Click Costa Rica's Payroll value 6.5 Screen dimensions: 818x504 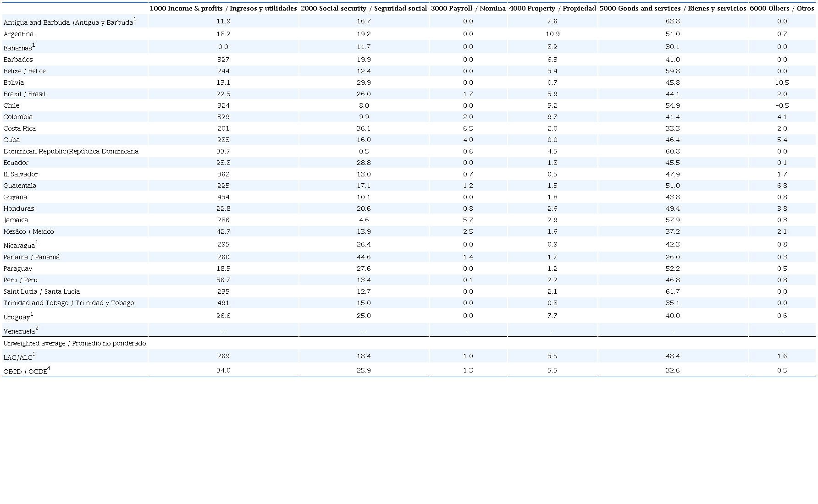(x=468, y=128)
